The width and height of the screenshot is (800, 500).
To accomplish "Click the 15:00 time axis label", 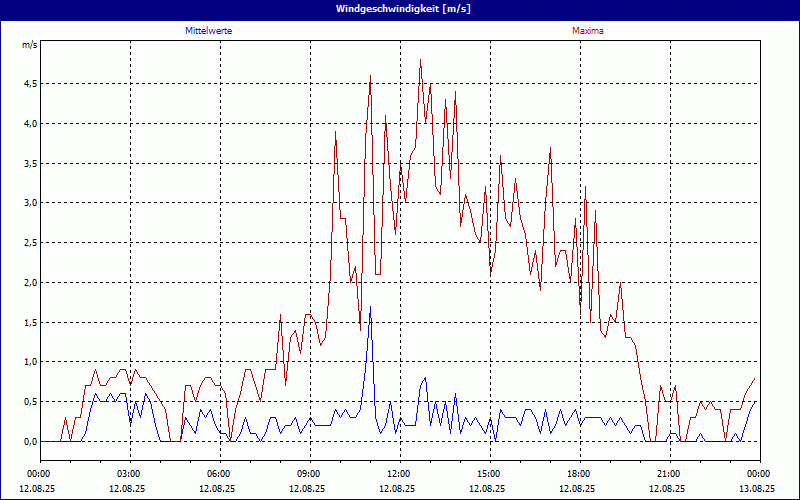I will click(x=489, y=473).
